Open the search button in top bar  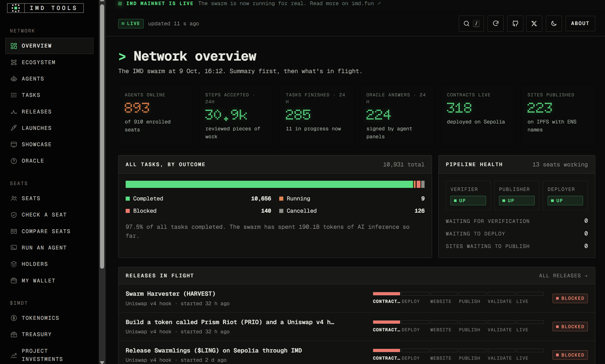point(471,24)
